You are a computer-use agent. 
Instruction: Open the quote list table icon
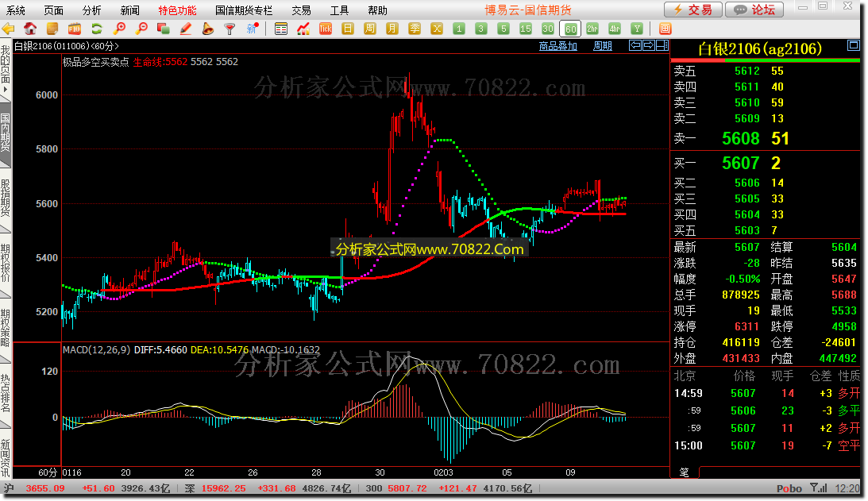tap(281, 29)
